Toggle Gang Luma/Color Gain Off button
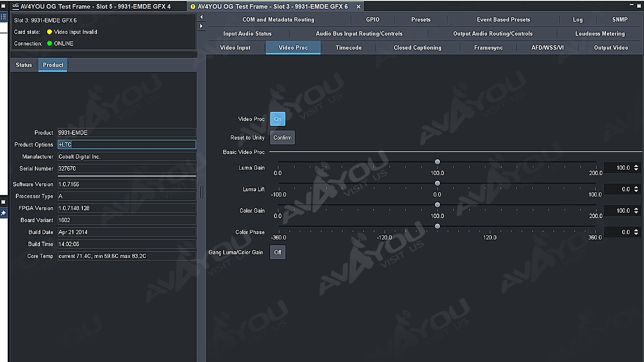The image size is (644, 362). pyautogui.click(x=278, y=252)
